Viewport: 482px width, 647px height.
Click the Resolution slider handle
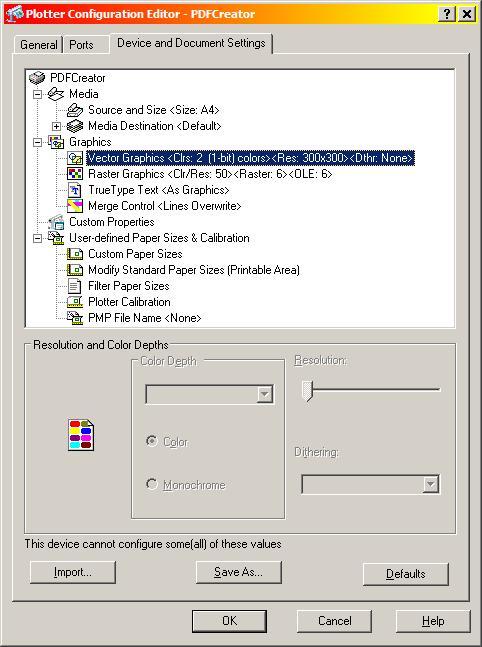[x=307, y=390]
